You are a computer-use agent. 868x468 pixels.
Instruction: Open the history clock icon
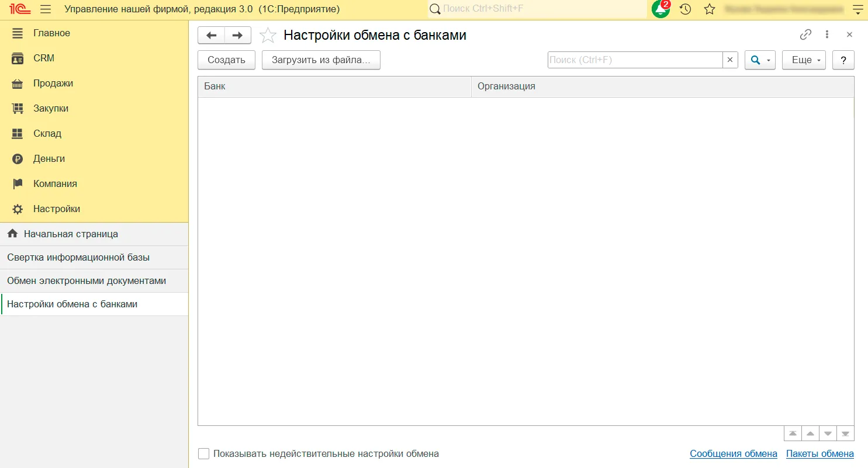coord(686,9)
